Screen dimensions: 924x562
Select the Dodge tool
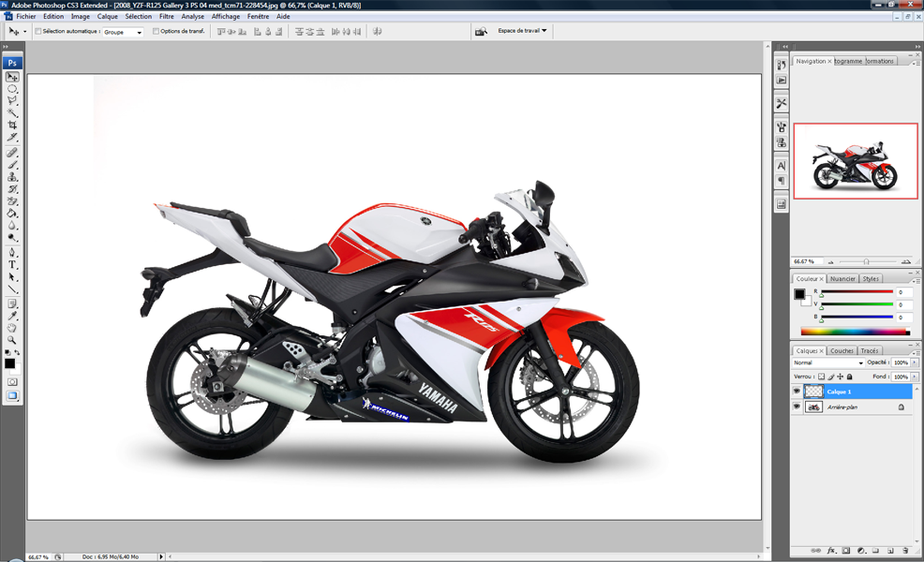12,237
